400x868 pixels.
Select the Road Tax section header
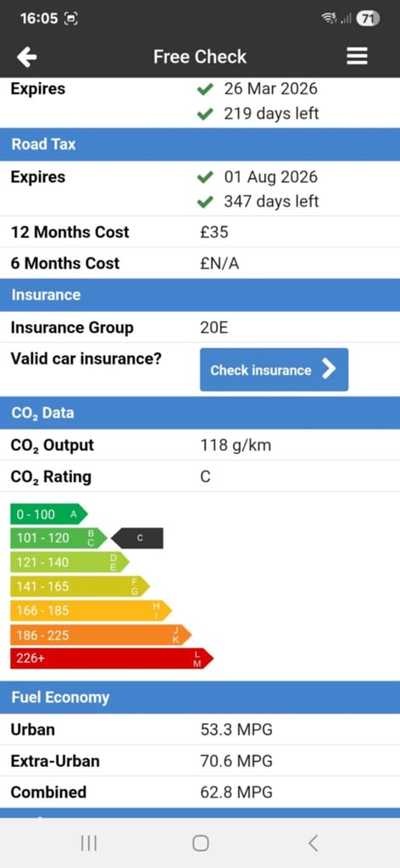click(200, 144)
